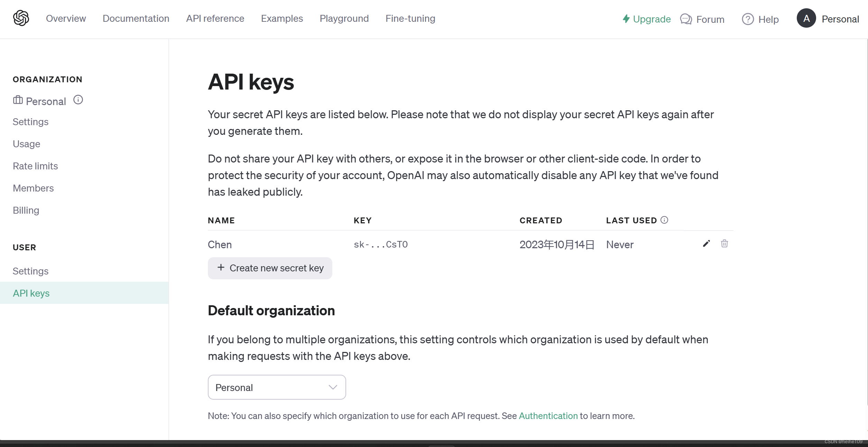This screenshot has height=447, width=868.
Task: Follow the Authentication link
Action: 548,416
